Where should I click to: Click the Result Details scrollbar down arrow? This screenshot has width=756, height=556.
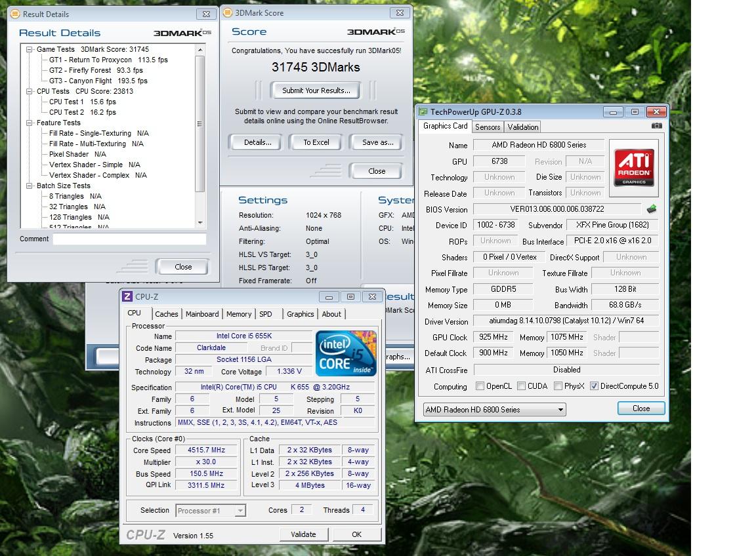pyautogui.click(x=200, y=222)
